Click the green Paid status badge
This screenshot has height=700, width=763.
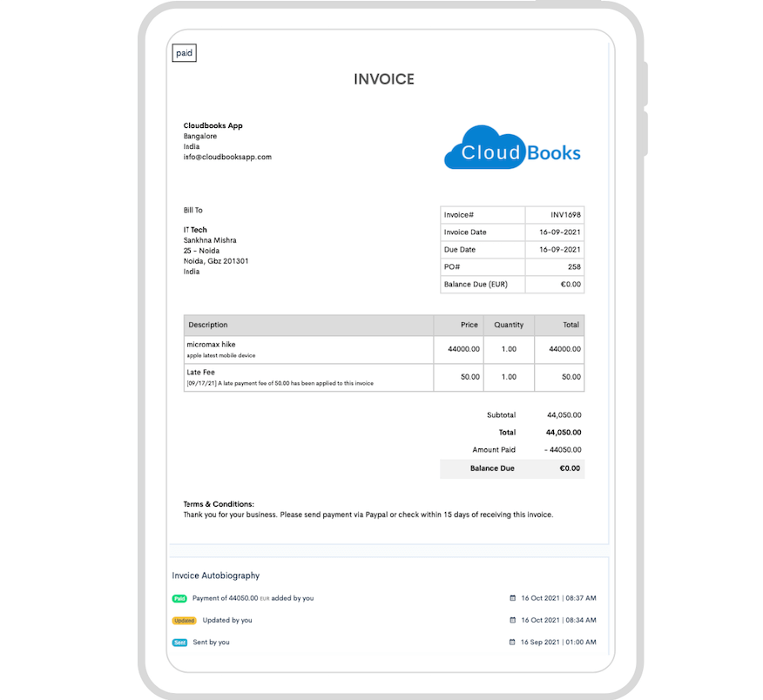point(179,599)
